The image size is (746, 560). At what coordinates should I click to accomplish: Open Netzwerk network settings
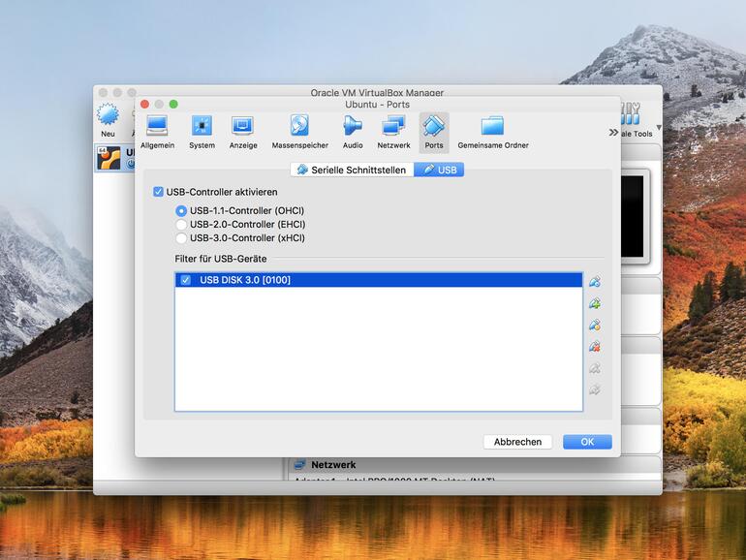tap(393, 132)
